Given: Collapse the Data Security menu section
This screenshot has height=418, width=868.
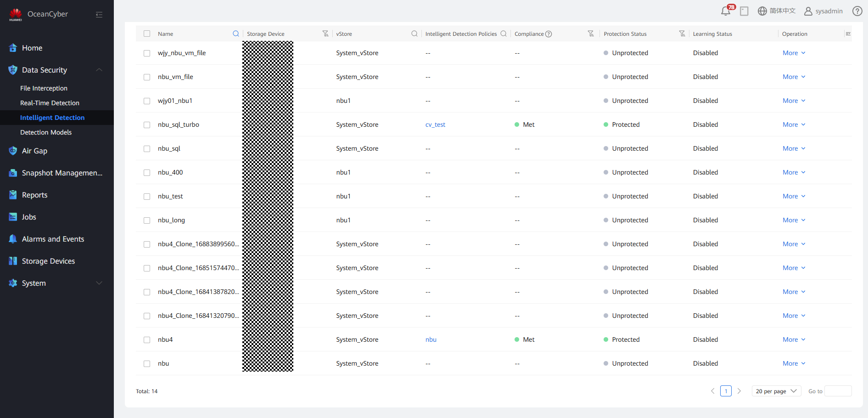Looking at the screenshot, I should (99, 70).
